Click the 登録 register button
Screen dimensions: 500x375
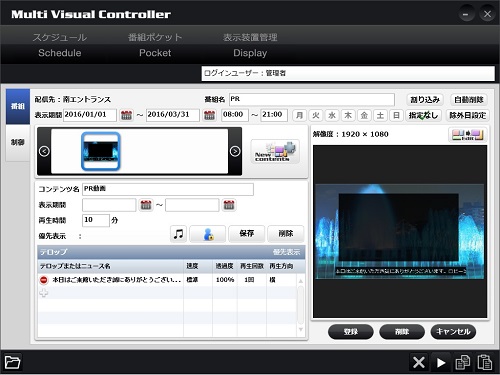tap(351, 332)
